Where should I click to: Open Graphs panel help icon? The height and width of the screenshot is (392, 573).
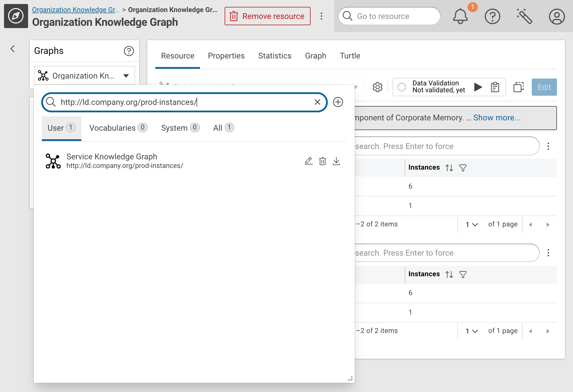coord(129,51)
